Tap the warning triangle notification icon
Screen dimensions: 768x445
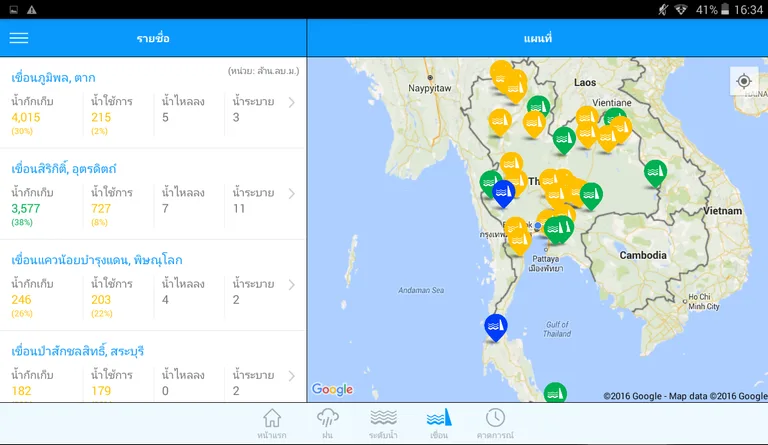coord(32,10)
